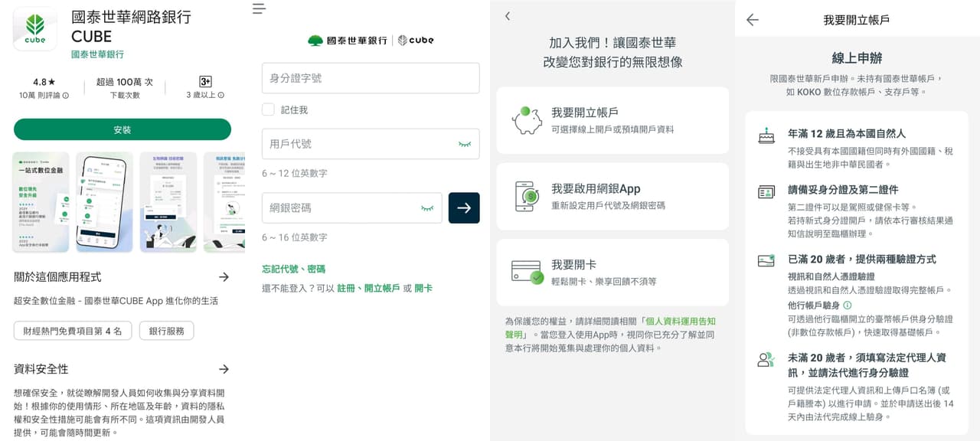View second app screenshot thumbnail

click(x=104, y=202)
